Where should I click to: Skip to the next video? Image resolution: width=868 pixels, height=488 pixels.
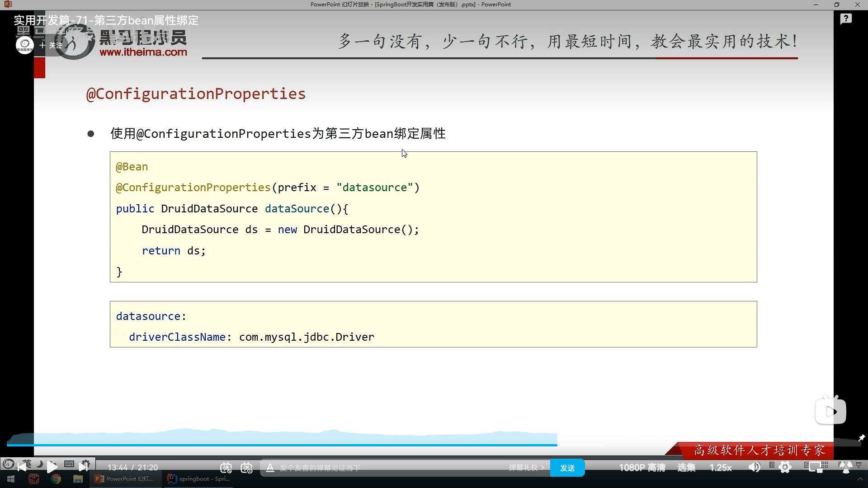(84, 466)
